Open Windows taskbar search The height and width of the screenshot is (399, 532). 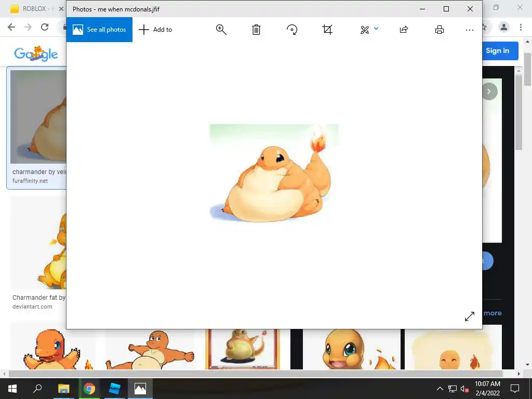point(37,388)
